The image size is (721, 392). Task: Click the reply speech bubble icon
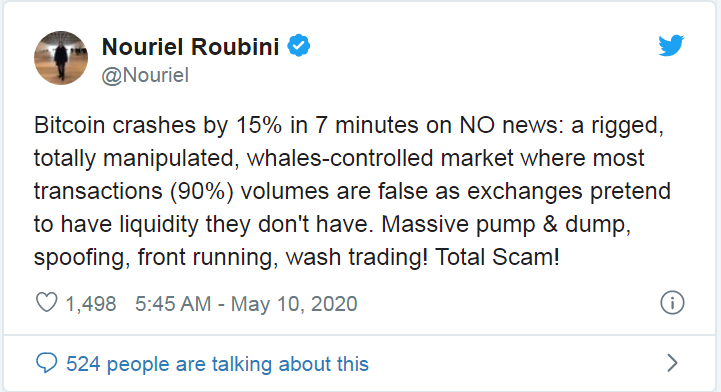coord(46,363)
